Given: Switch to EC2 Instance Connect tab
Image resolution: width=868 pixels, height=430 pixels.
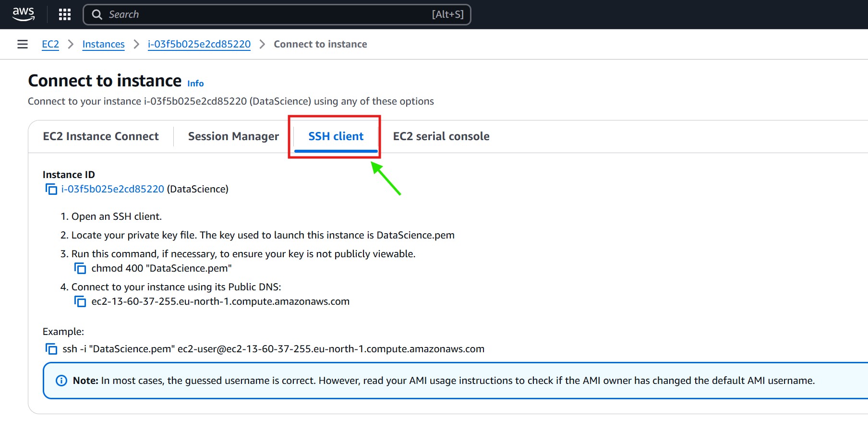Looking at the screenshot, I should [x=101, y=136].
